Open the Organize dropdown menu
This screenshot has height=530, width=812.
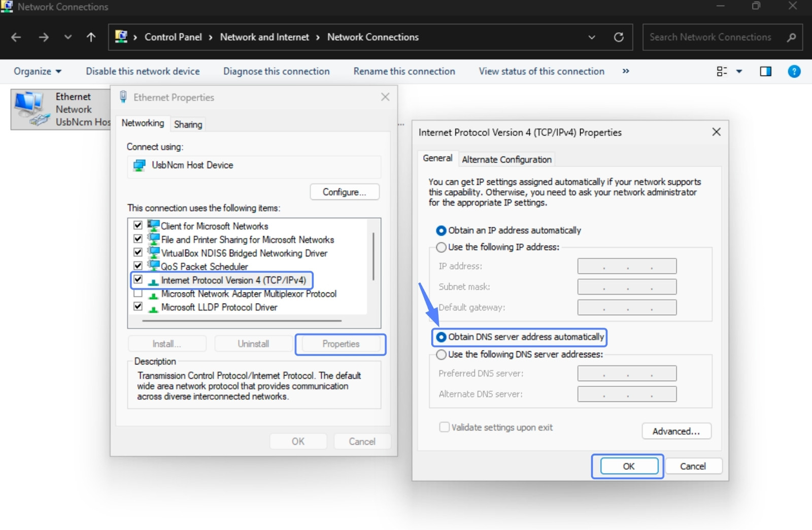[38, 72]
